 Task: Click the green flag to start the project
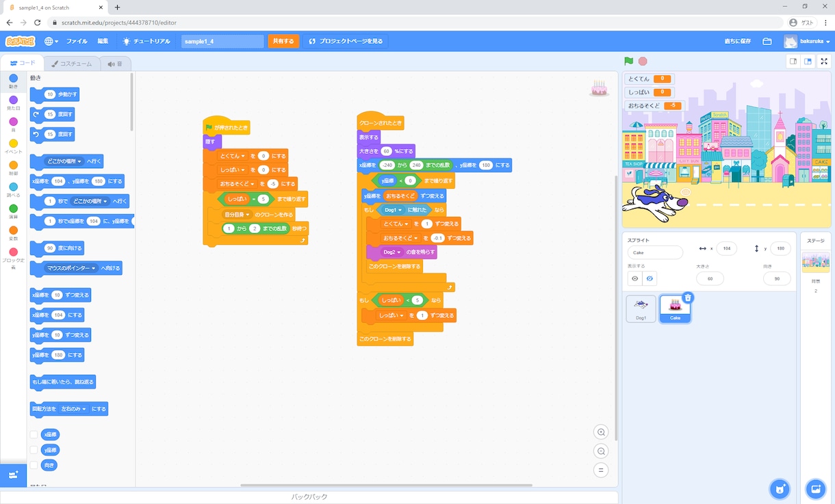pyautogui.click(x=628, y=61)
